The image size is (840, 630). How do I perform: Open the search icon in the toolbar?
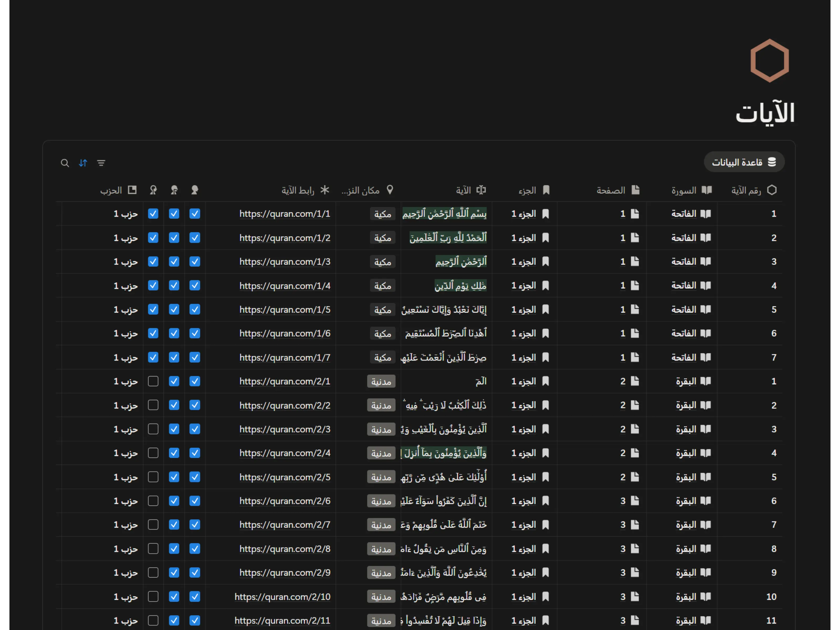(65, 163)
